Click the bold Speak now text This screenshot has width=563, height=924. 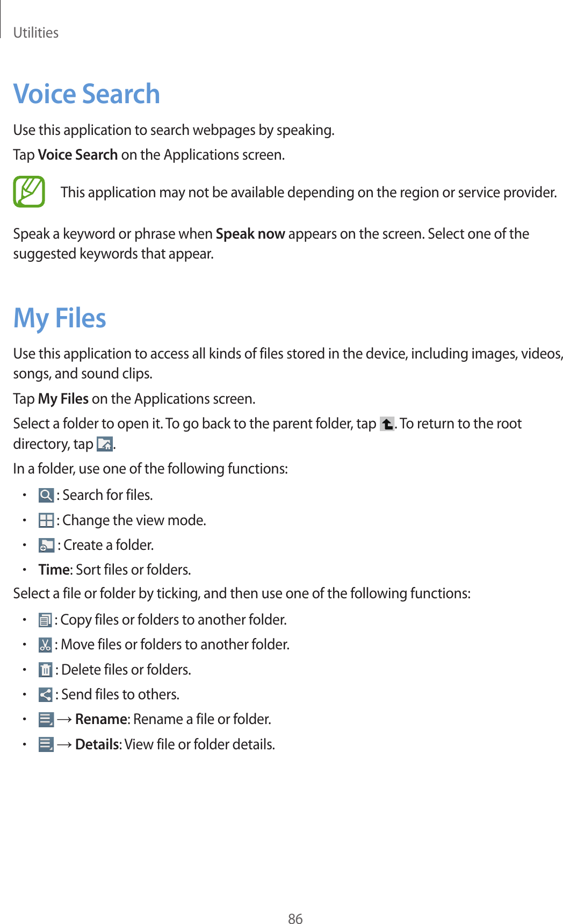(250, 234)
